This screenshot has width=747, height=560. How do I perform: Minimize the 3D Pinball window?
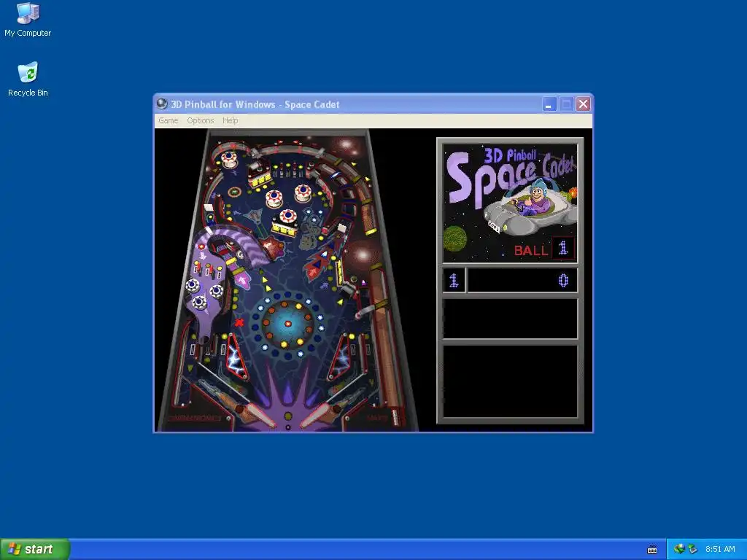[549, 104]
